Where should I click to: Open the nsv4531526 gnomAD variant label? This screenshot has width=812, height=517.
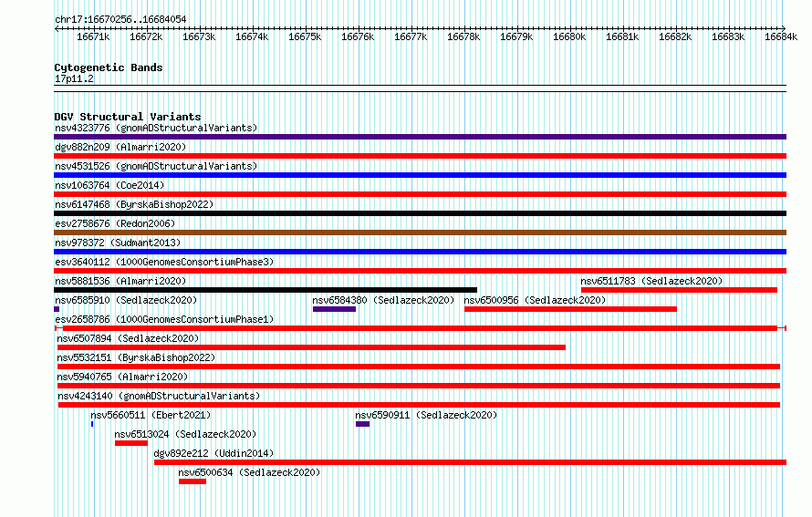(x=156, y=166)
